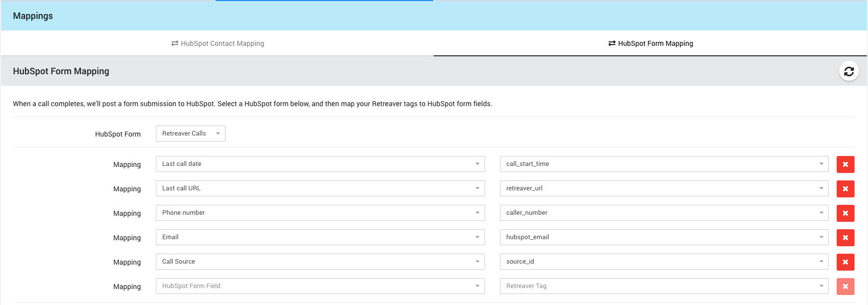Open the Phone number field dropdown
Screen dimensions: 868x305
pos(320,213)
